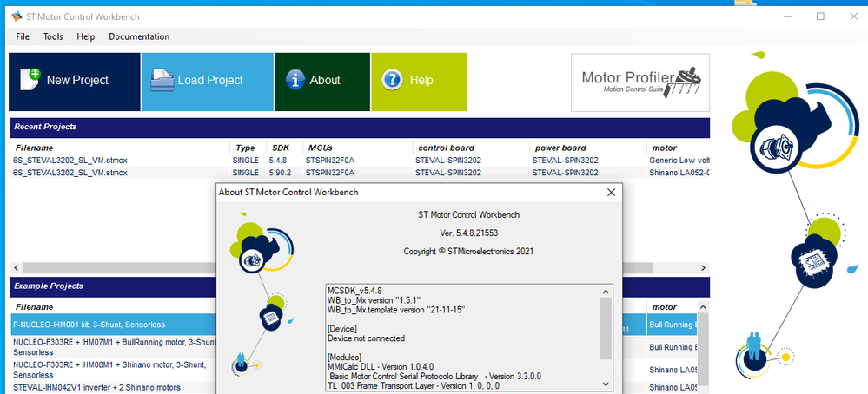Open the Motor Profiler tool
This screenshot has width=868, height=394.
click(x=640, y=82)
